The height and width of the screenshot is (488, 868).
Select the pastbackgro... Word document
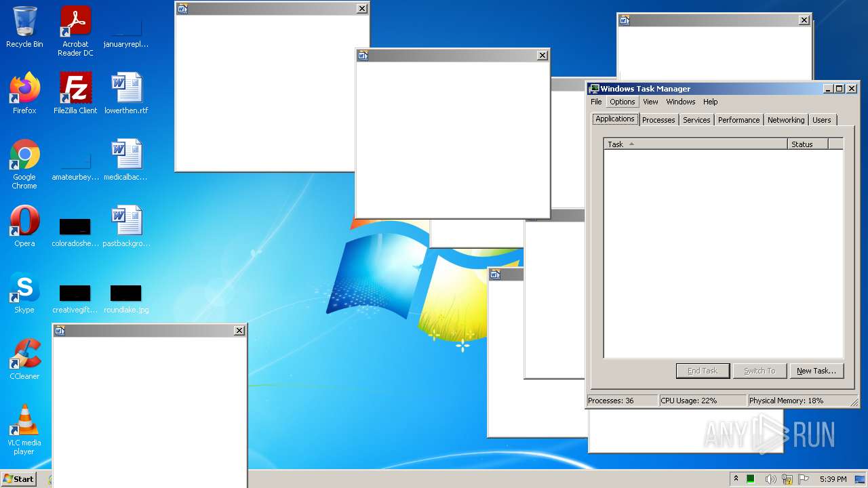126,226
